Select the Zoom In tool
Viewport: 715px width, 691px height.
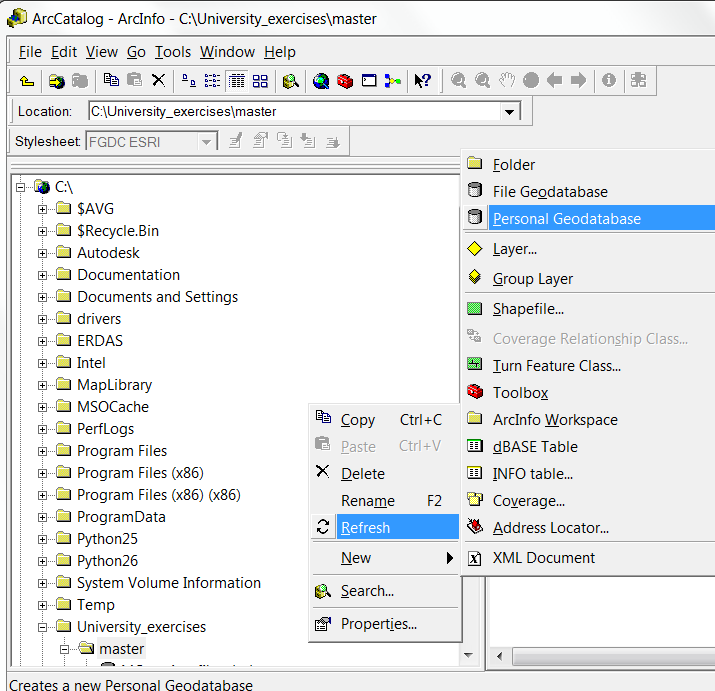(x=458, y=81)
